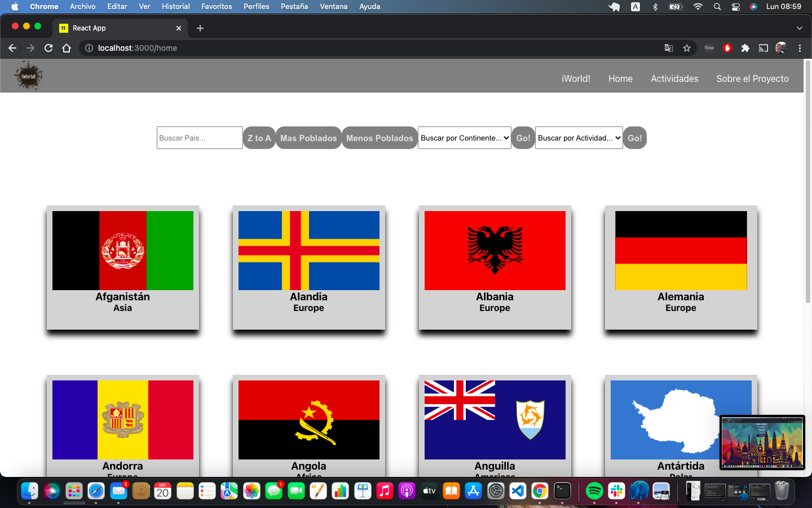This screenshot has width=812, height=508.
Task: Start casting with the Cast icon
Action: coord(764,48)
